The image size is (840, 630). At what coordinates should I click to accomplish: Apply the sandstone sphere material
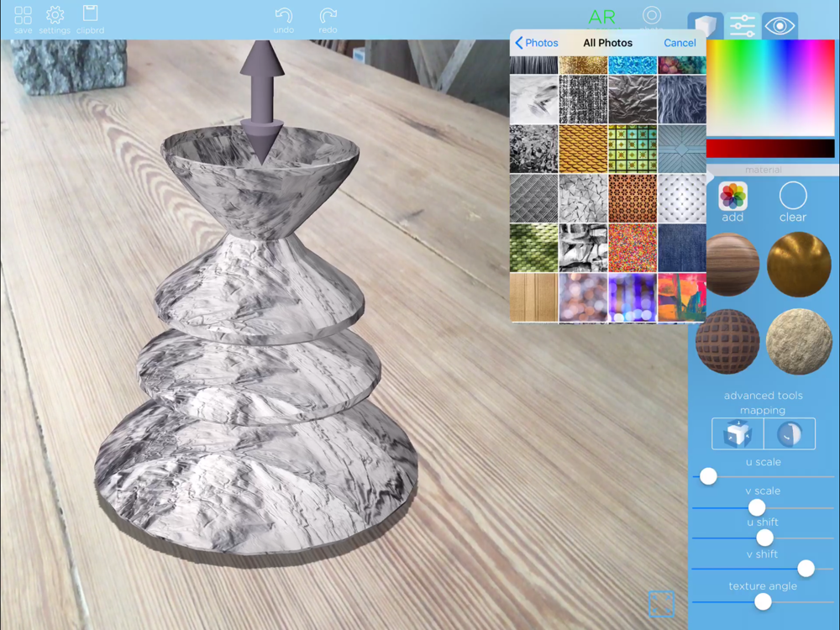799,341
